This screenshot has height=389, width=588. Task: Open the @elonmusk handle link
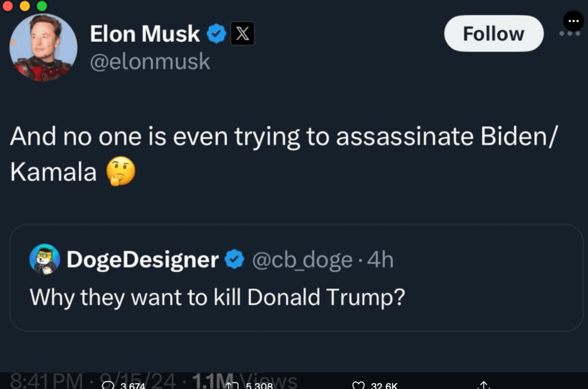tap(150, 61)
